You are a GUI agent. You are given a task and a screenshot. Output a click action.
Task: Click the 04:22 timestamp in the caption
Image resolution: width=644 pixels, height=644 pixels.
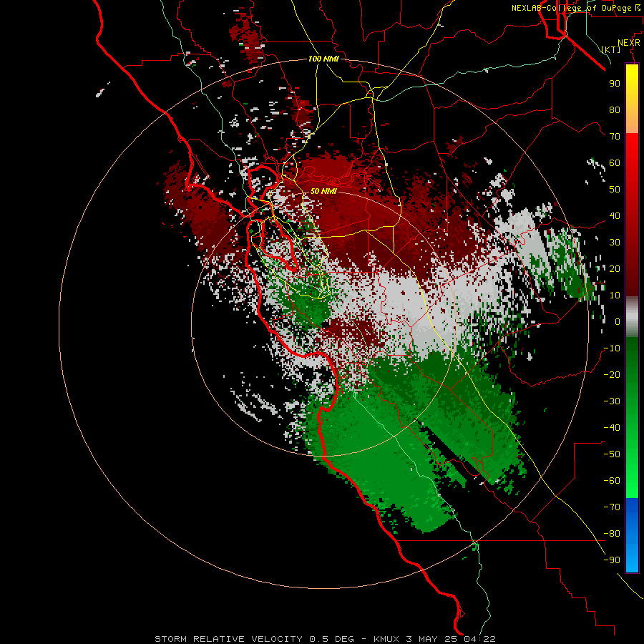pos(479,639)
